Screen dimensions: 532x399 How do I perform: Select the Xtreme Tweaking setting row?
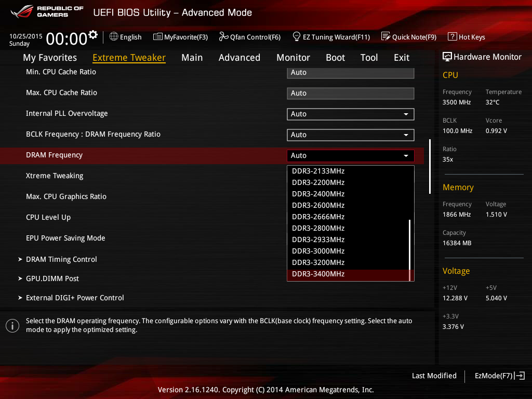point(55,176)
